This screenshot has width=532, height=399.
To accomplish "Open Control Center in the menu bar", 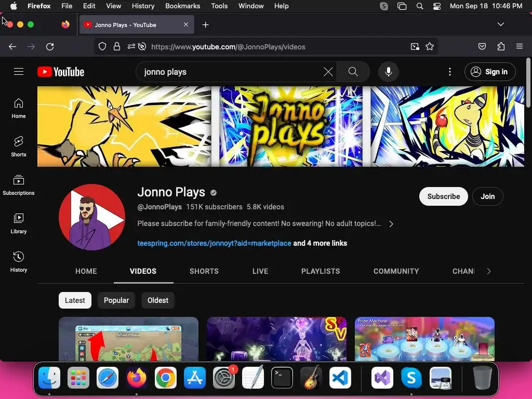I will (436, 6).
